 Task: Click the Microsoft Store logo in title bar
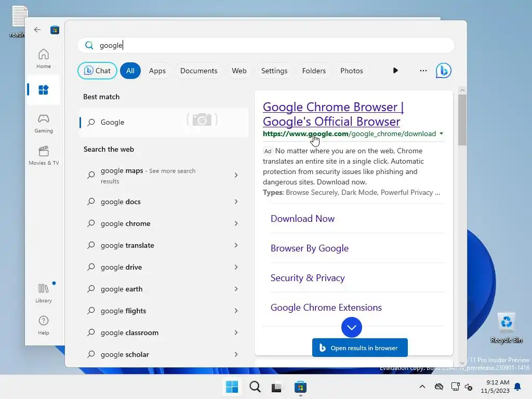pos(55,30)
